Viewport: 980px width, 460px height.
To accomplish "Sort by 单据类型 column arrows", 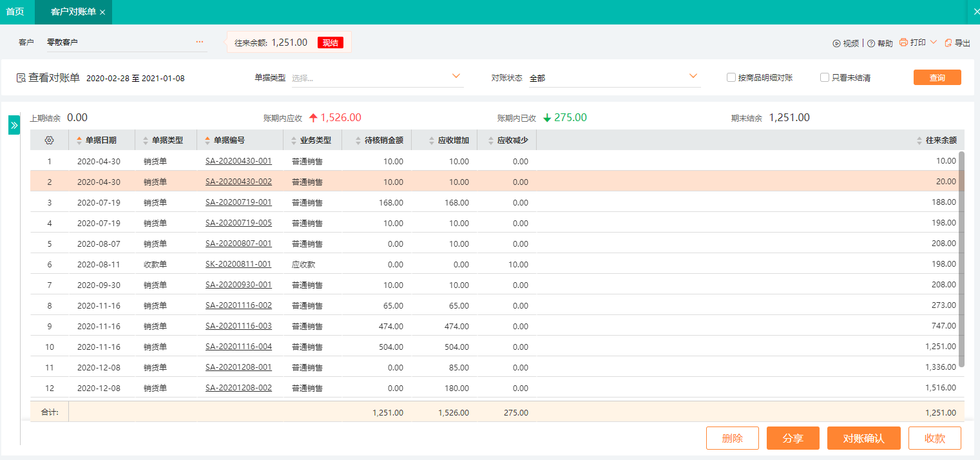I will [x=146, y=140].
